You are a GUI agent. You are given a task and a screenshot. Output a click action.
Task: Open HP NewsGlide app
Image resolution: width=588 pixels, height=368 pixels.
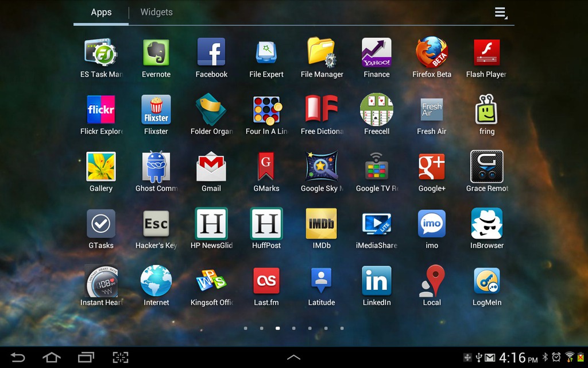[x=211, y=224]
